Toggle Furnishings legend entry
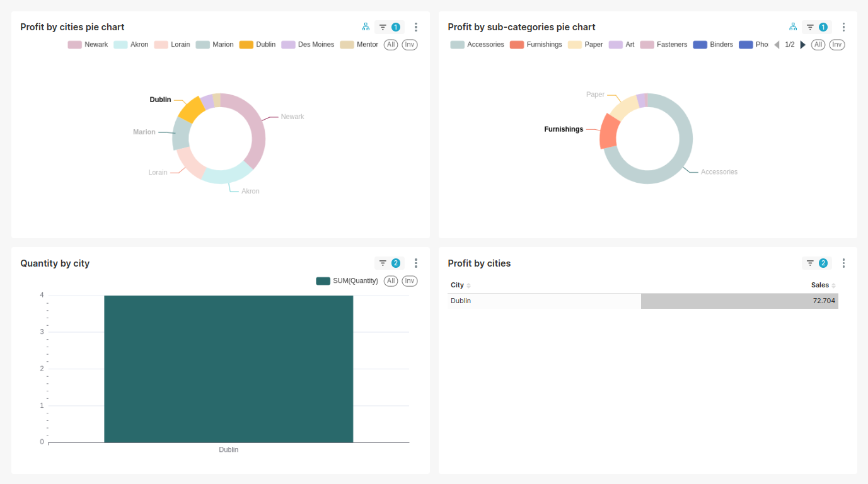Screen dimensions: 868x484 536,45
